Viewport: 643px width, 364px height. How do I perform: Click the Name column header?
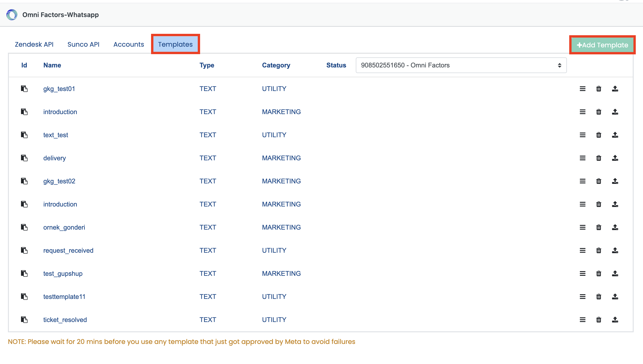pos(52,65)
